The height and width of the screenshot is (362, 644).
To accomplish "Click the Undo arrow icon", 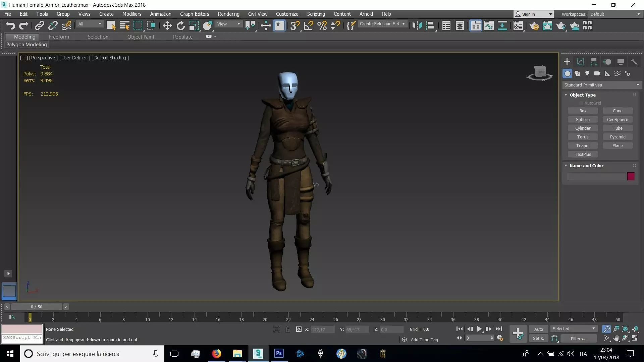I will point(10,25).
